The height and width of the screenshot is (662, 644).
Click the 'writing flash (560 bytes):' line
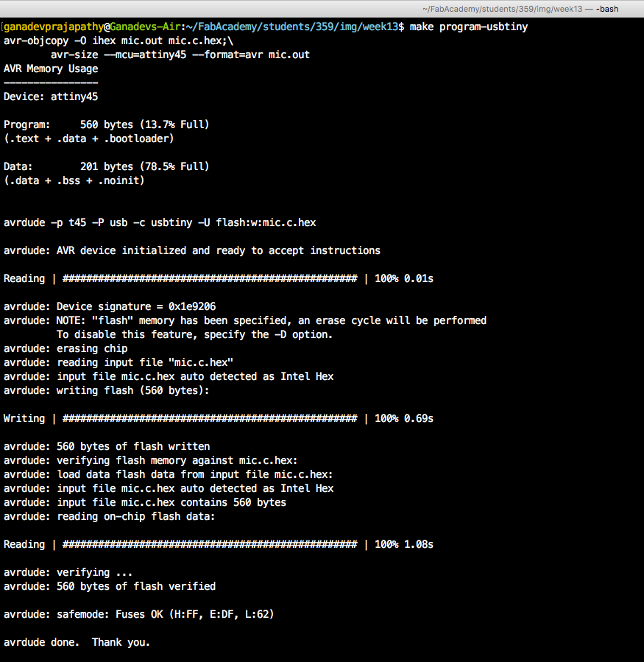pyautogui.click(x=106, y=390)
